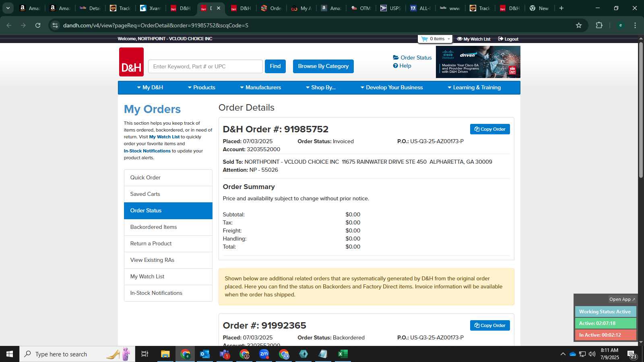Viewport: 644px width, 362px height.
Task: Click the OneDrive cloud tray icon
Action: (x=572, y=354)
